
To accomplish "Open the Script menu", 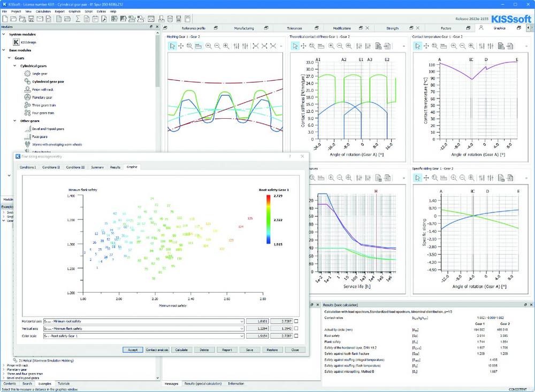I will coord(89,11).
